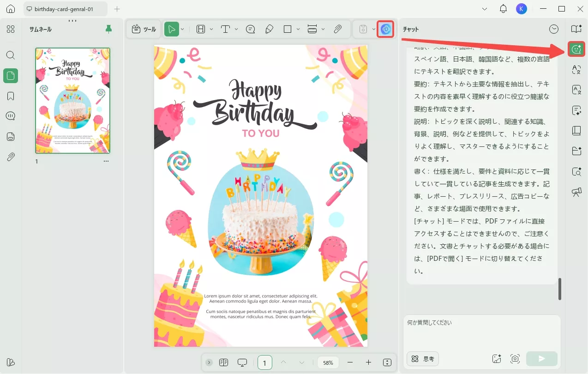588x374 pixels.
Task: Select the pencil drawing tool
Action: pos(269,29)
